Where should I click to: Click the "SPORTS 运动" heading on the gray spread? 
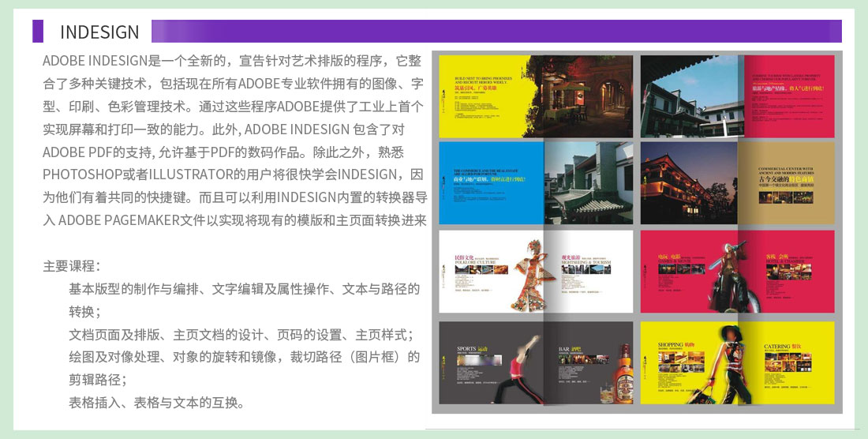[472, 349]
